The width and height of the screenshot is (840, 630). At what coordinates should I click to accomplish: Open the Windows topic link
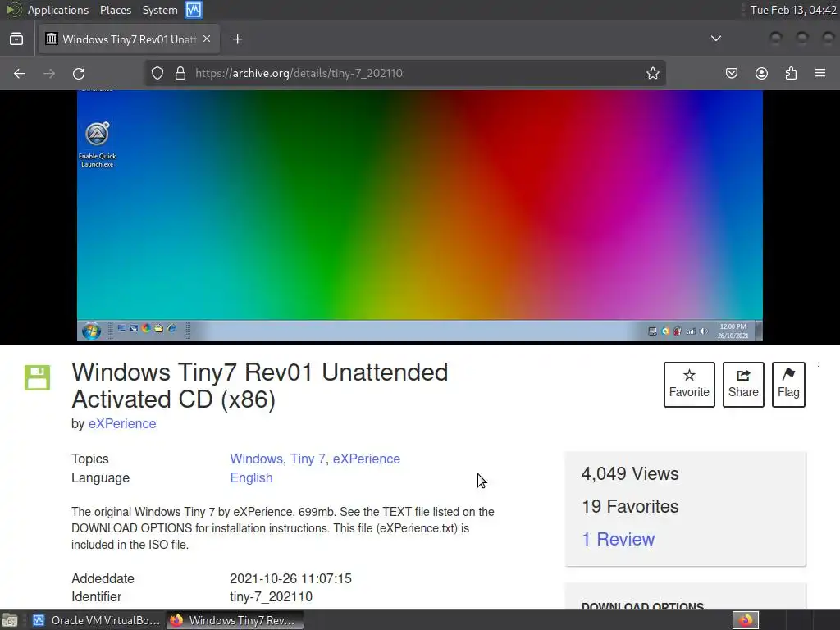pyautogui.click(x=256, y=459)
